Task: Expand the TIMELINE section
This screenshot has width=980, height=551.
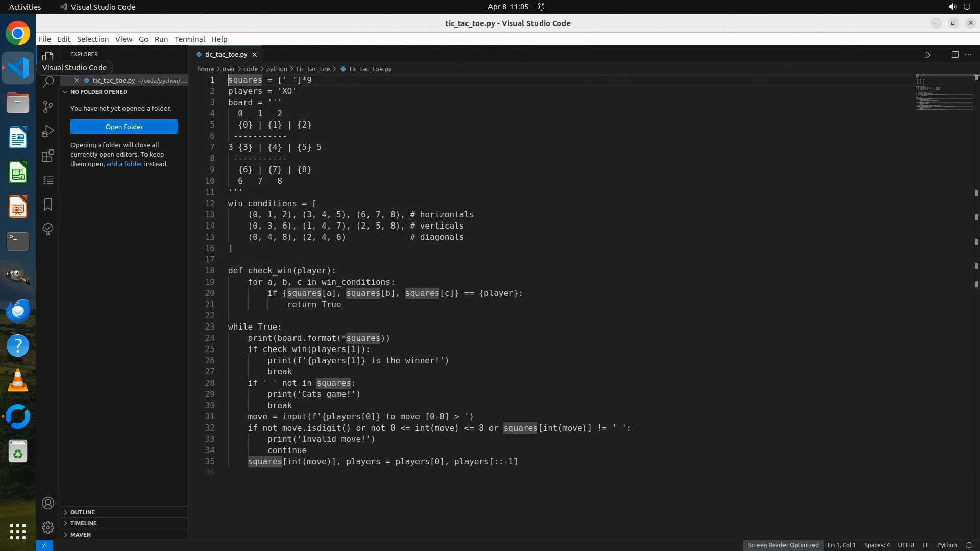Action: (83, 523)
